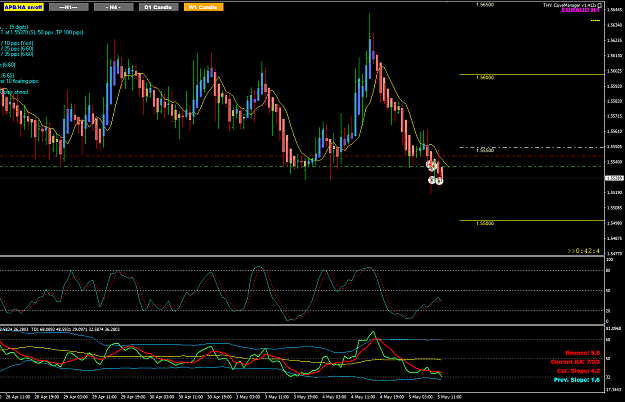
Task: Click the 5 May 11:00 time axis label
Action: [x=449, y=397]
